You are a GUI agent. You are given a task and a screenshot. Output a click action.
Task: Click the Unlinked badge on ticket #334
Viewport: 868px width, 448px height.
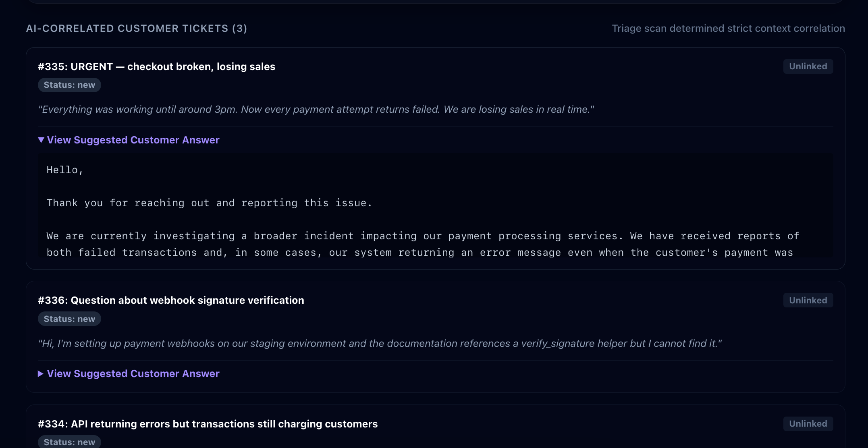[x=808, y=424]
